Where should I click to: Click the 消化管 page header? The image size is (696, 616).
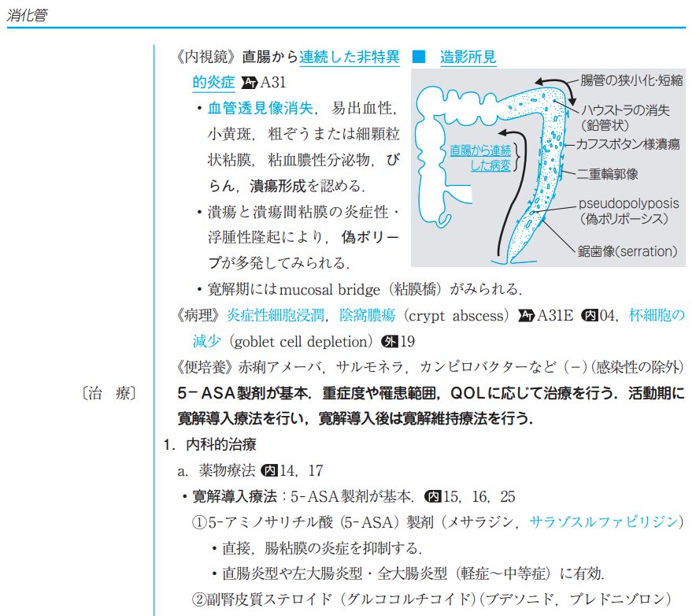[27, 15]
